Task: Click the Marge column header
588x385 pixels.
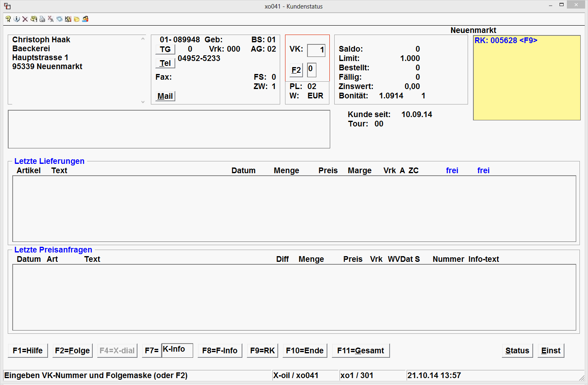Action: pos(359,170)
